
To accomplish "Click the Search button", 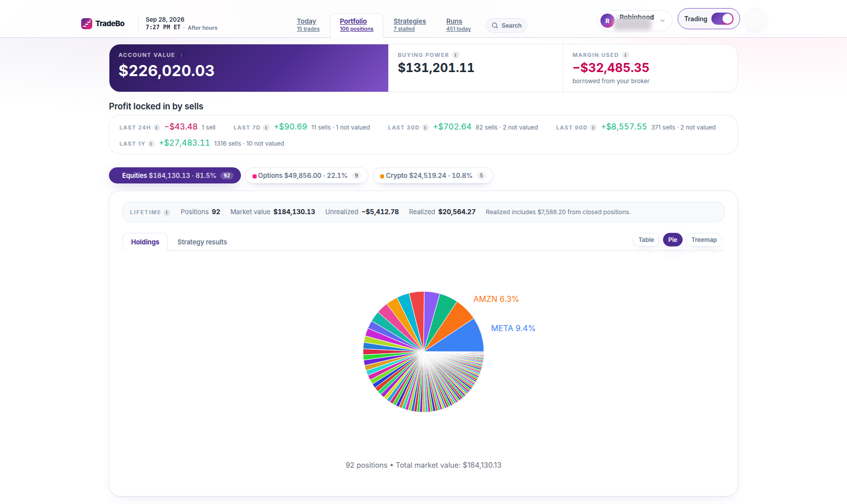I will [506, 26].
